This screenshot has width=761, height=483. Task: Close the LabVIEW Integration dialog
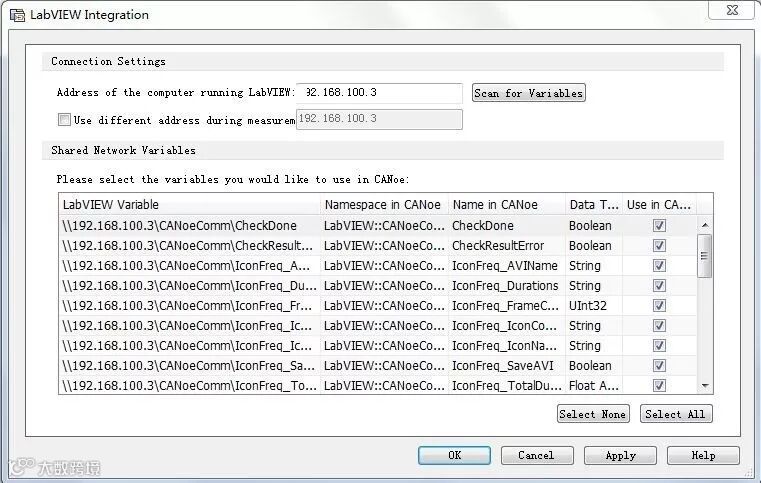[732, 10]
